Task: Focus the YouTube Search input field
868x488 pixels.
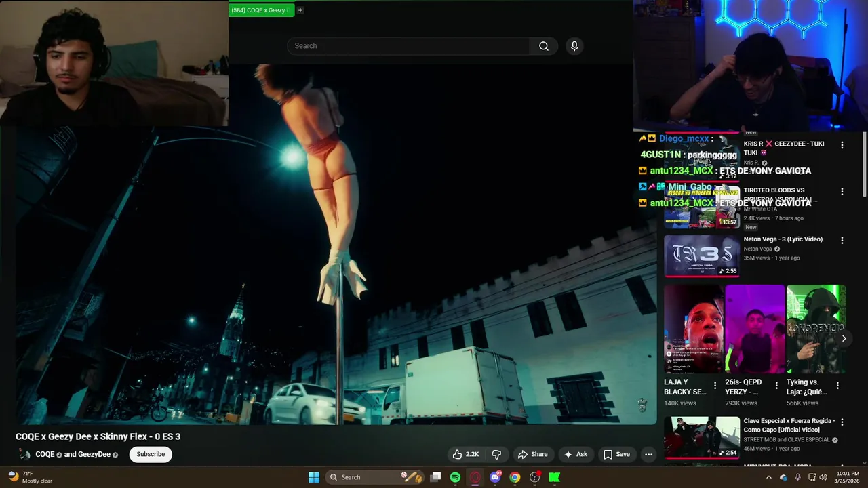Action: [408, 46]
